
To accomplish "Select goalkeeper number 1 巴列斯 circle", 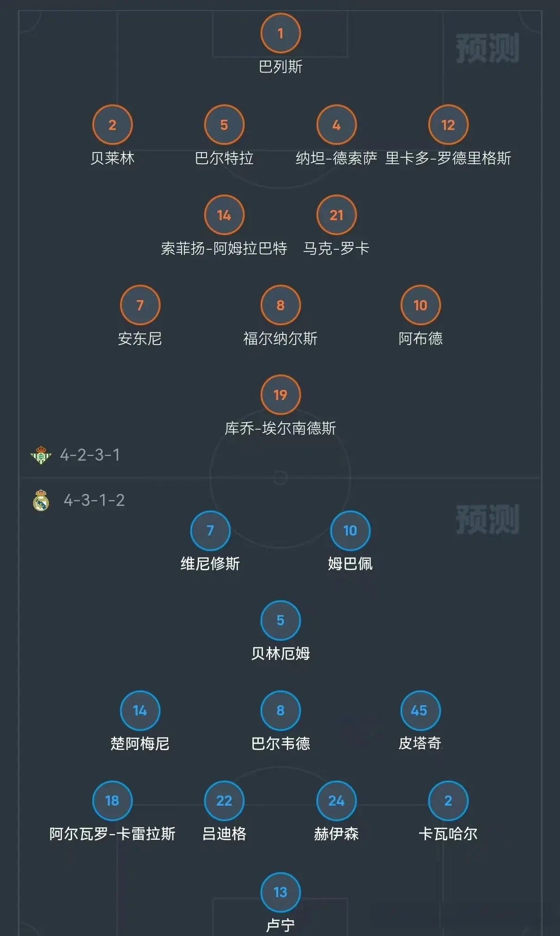I will [x=280, y=33].
